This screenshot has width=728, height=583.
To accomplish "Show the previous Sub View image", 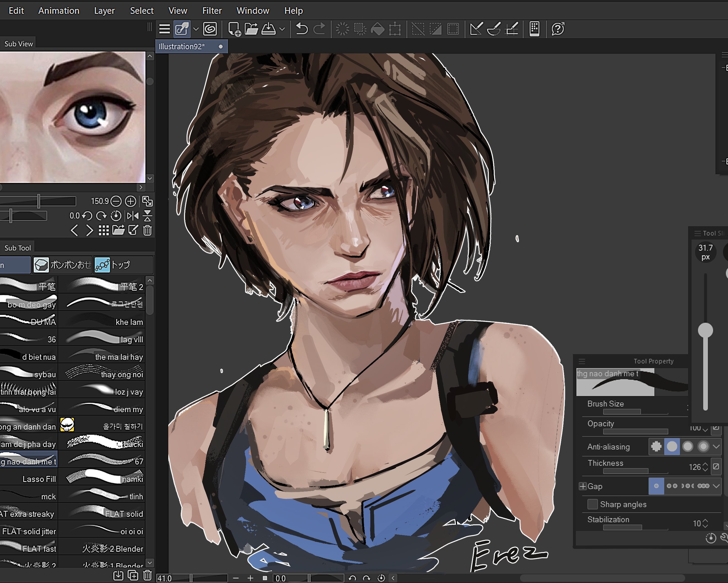I will click(74, 231).
